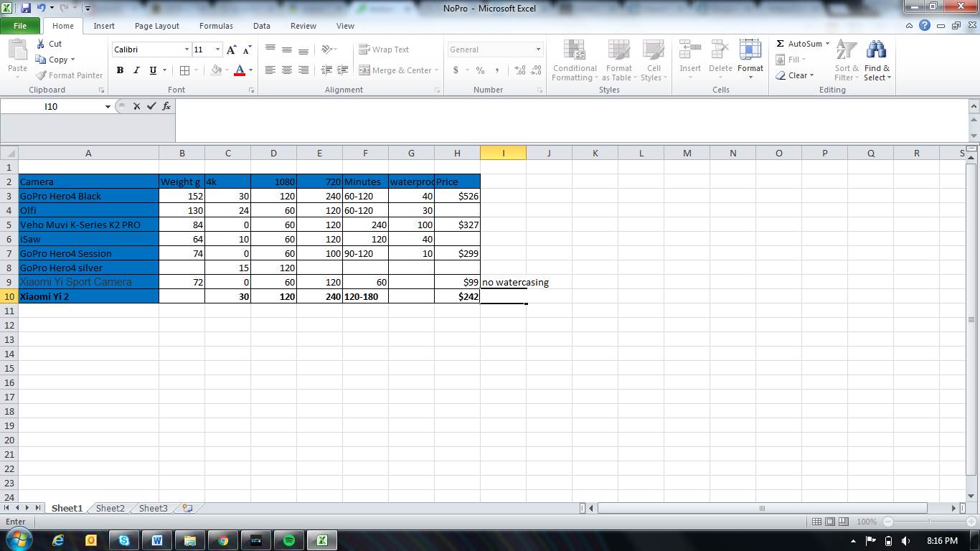Click the Increase Font Size icon

231,50
